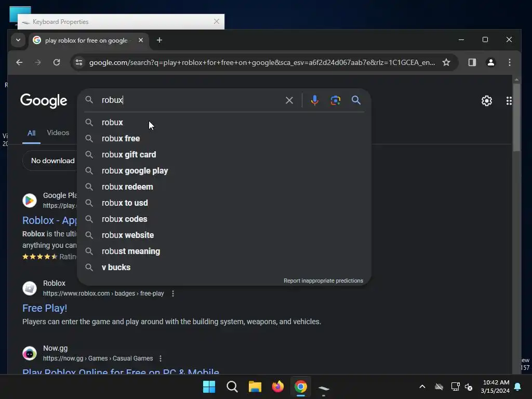The height and width of the screenshot is (399, 532).
Task: Choose the 'robust meaning' suggestion
Action: pos(224,251)
